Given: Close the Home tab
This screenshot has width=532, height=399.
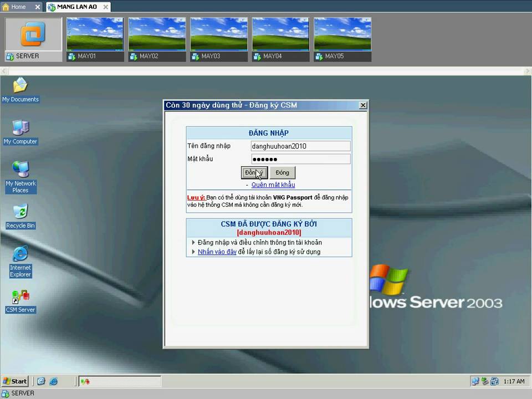Looking at the screenshot, I should (37, 7).
